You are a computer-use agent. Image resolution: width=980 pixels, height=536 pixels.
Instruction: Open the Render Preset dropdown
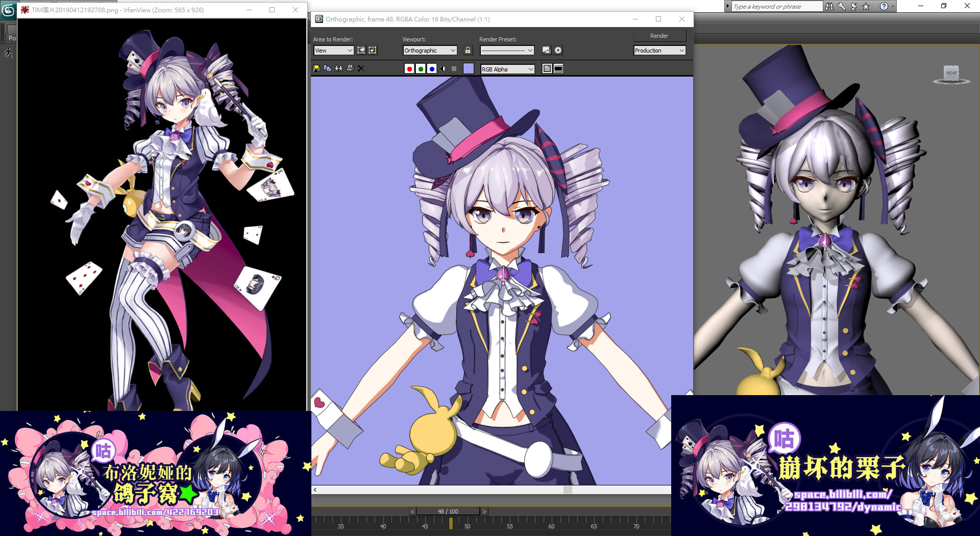(507, 50)
